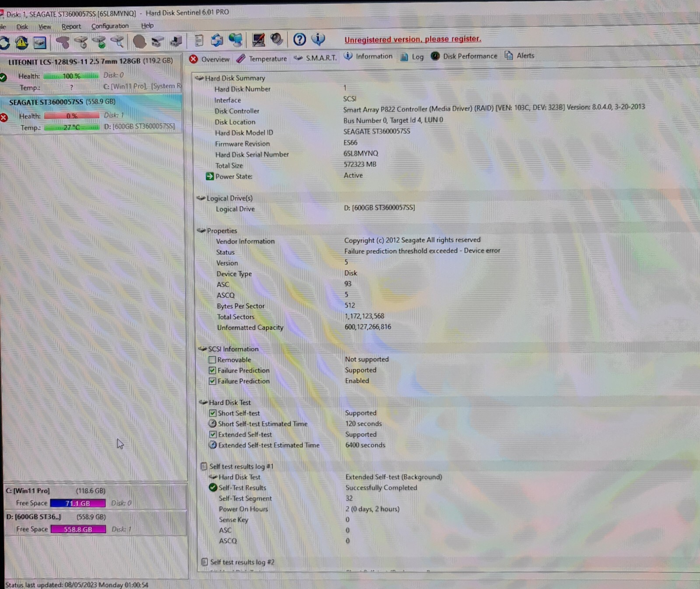Toggle the Failure Prediction checkbox marked Supported
The width and height of the screenshot is (700, 589).
pos(212,370)
